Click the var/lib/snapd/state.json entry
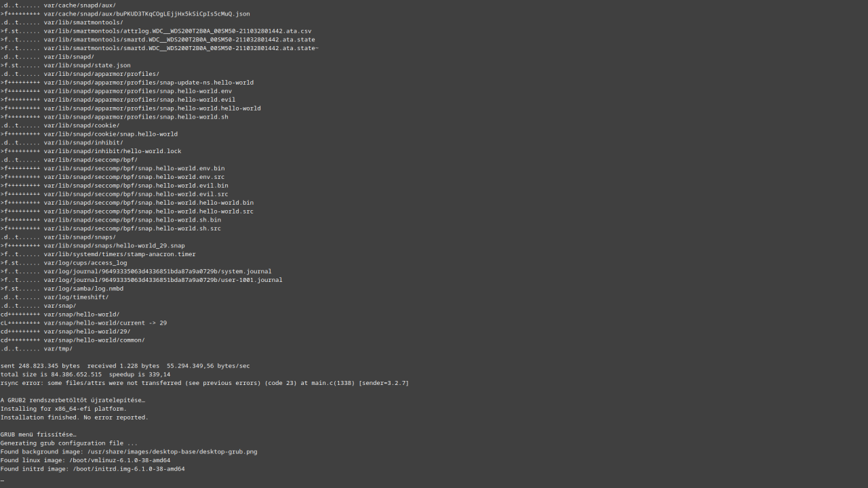Image resolution: width=868 pixels, height=488 pixels. coord(87,66)
